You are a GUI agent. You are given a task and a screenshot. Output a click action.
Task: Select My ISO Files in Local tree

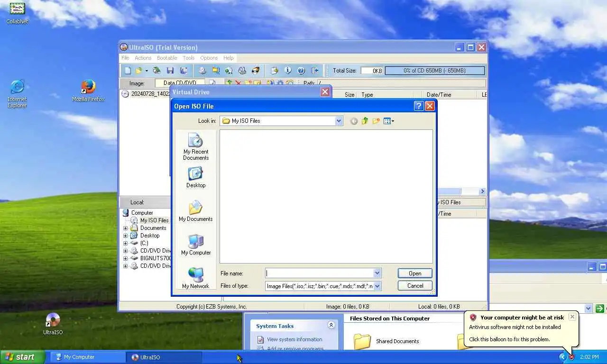(154, 220)
